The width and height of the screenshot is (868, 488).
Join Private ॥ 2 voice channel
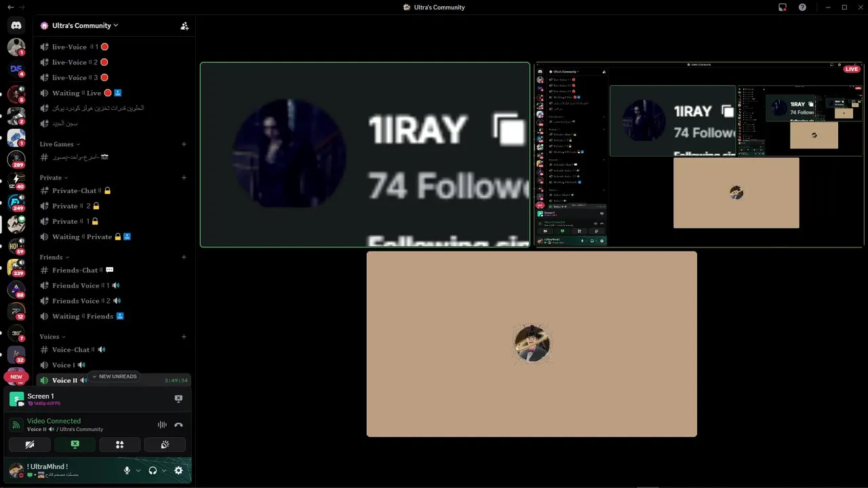coord(113,206)
